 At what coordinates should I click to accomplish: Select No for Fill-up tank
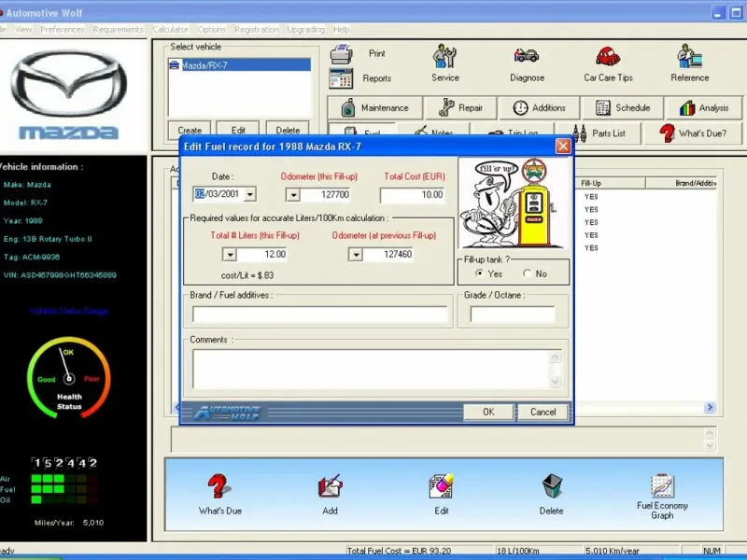(528, 273)
